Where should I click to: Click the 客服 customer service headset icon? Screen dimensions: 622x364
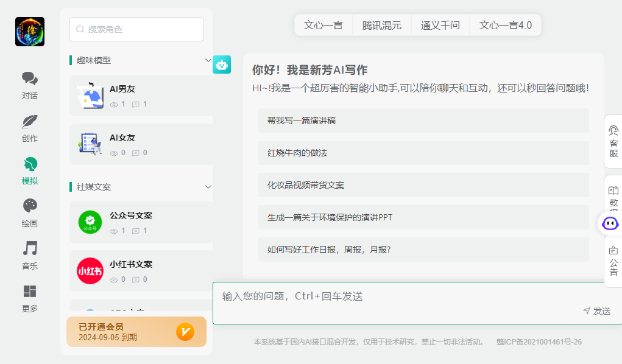613,131
